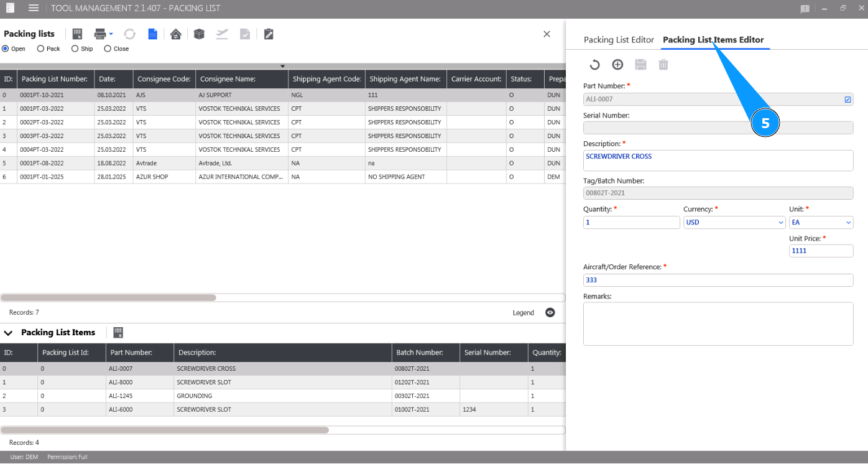Open the hamburger menu in title bar
The image size is (868, 464).
(x=34, y=8)
